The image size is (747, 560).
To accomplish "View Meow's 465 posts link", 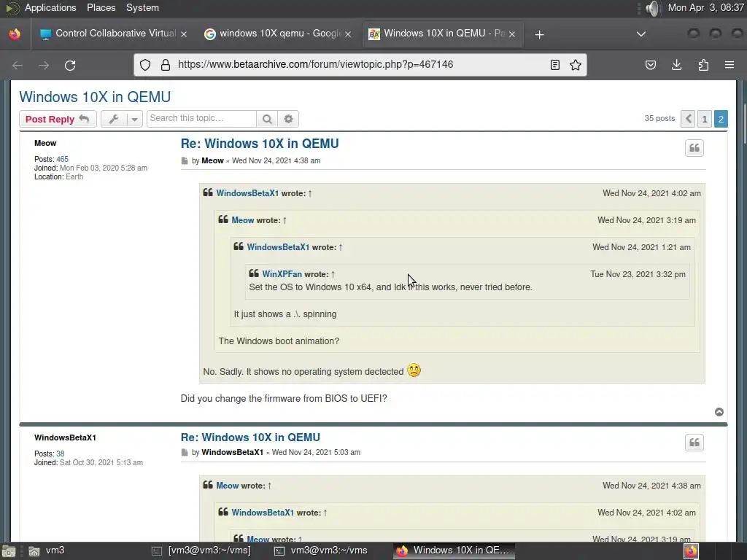I will pos(63,159).
